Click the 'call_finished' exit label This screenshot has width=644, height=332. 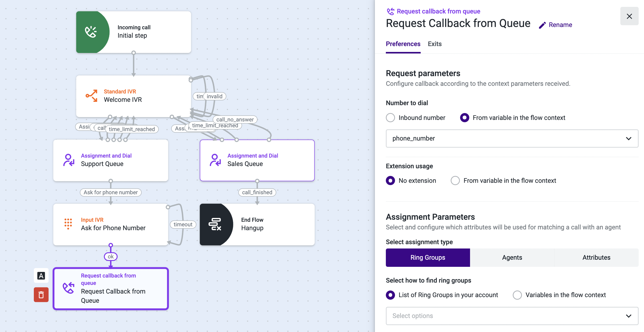[257, 192]
